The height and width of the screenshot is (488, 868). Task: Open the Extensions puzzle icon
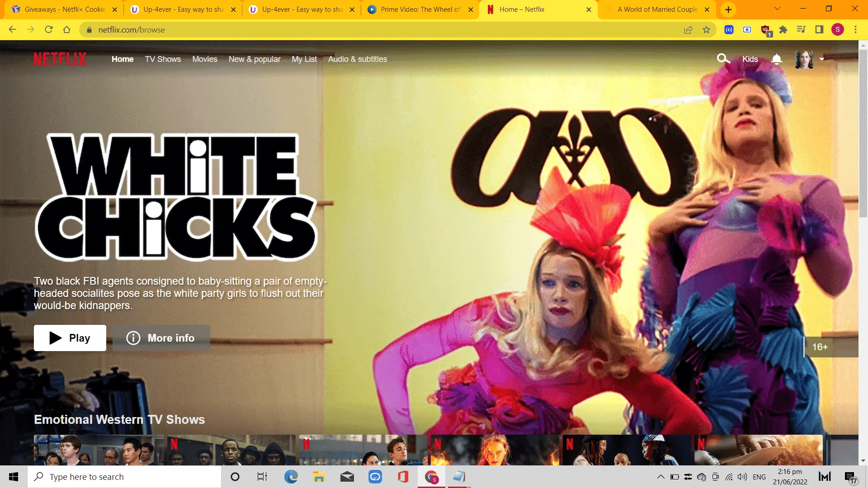pos(783,30)
